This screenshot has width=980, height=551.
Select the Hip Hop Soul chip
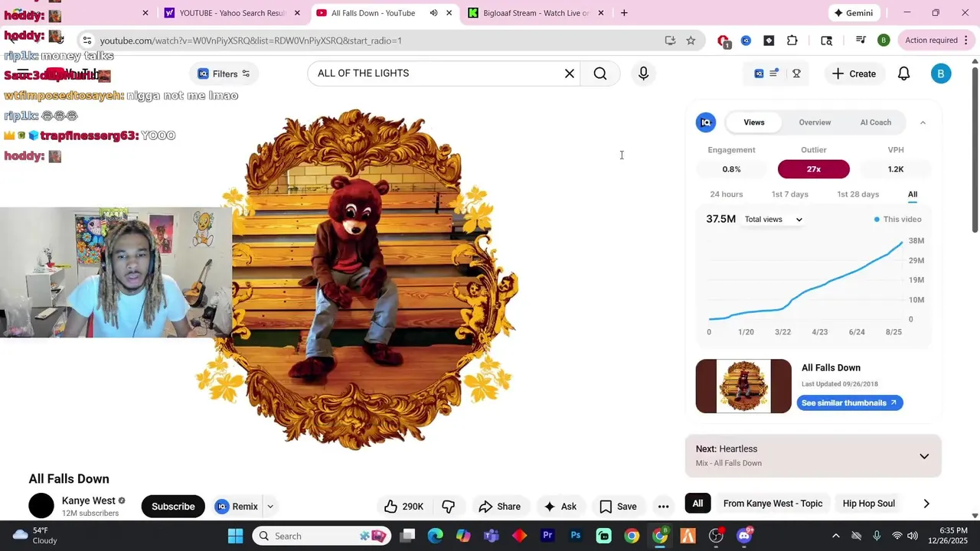coord(868,504)
